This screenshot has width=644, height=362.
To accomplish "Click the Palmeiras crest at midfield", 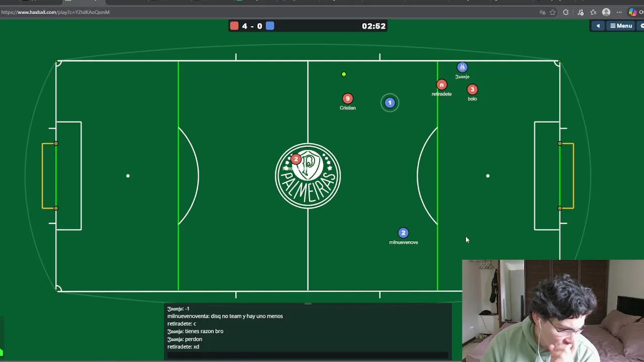I will (x=308, y=175).
